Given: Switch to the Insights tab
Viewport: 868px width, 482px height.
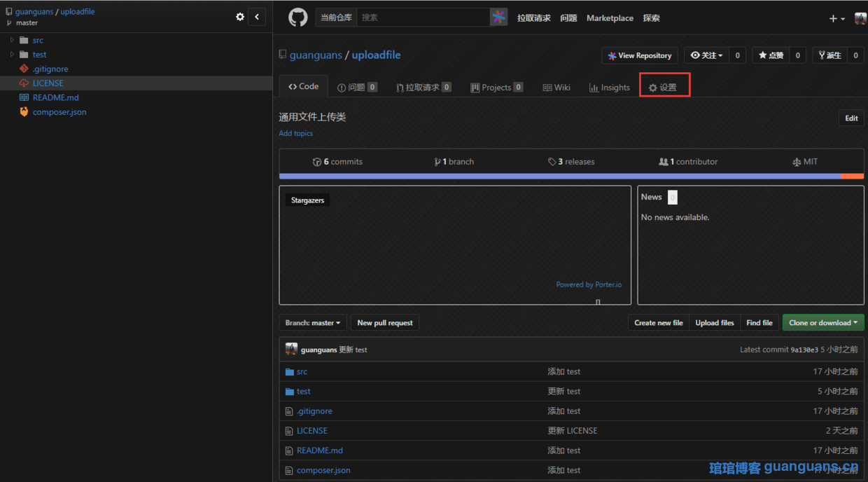Looking at the screenshot, I should 609,88.
